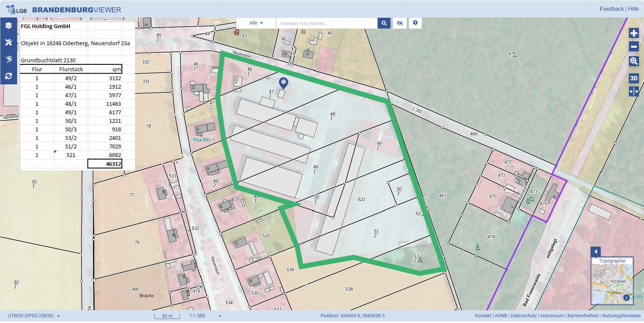Open the Datenschutz link
Viewport: 644px width, 323px height.
click(523, 316)
